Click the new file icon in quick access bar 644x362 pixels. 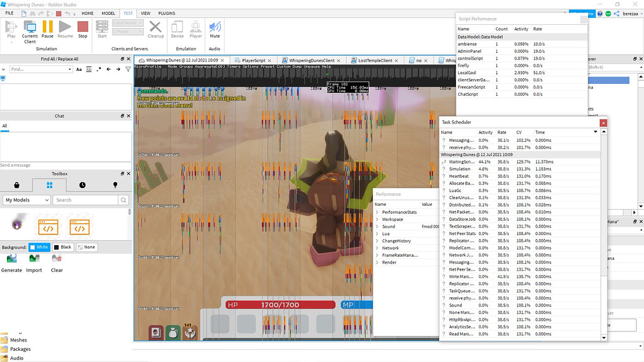click(24, 14)
